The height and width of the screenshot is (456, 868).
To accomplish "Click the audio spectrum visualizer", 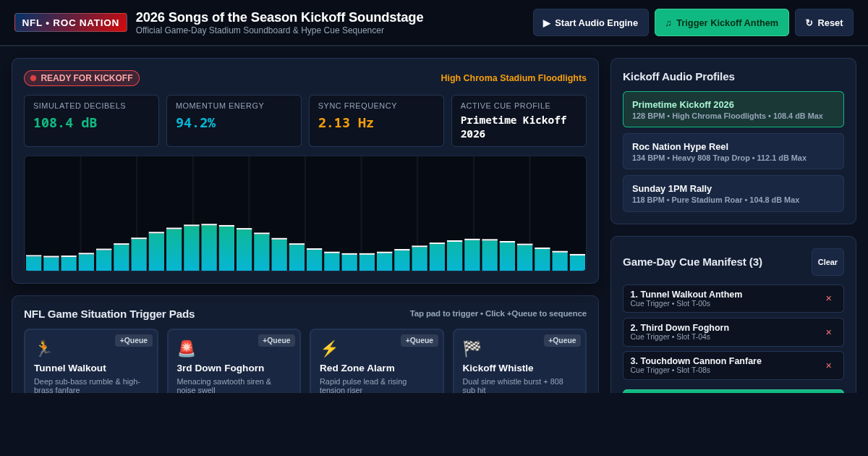I will (305, 214).
